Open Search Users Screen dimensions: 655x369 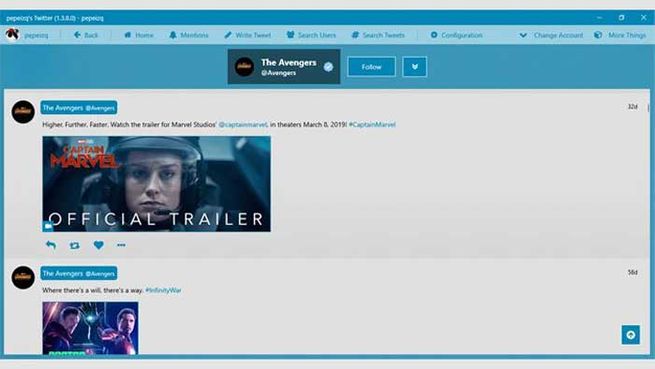point(311,35)
